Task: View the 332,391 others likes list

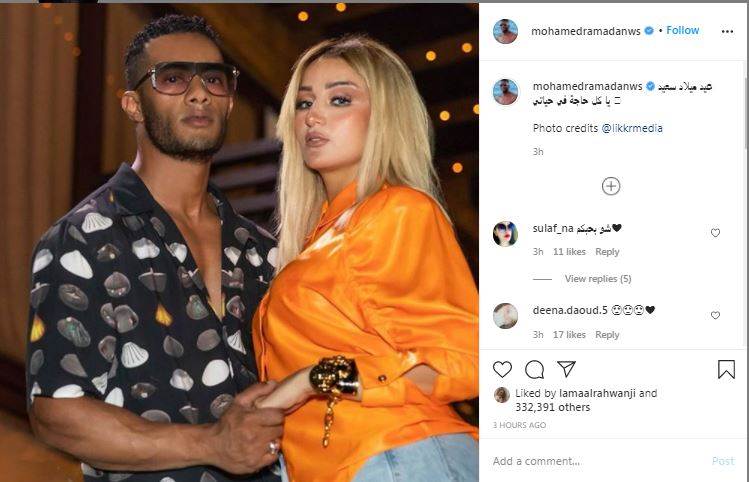Action: click(552, 407)
